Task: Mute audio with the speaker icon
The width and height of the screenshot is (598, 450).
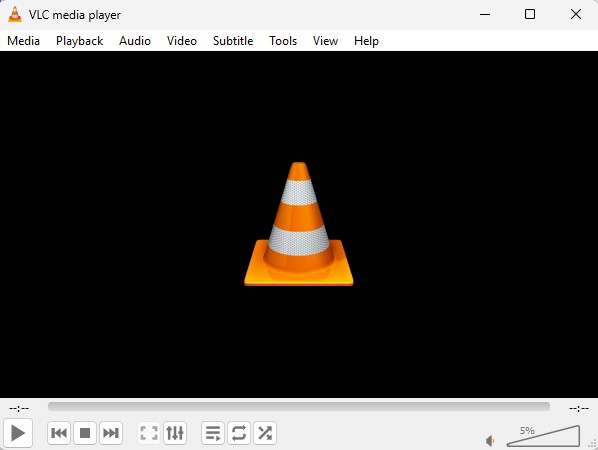Action: [x=490, y=441]
